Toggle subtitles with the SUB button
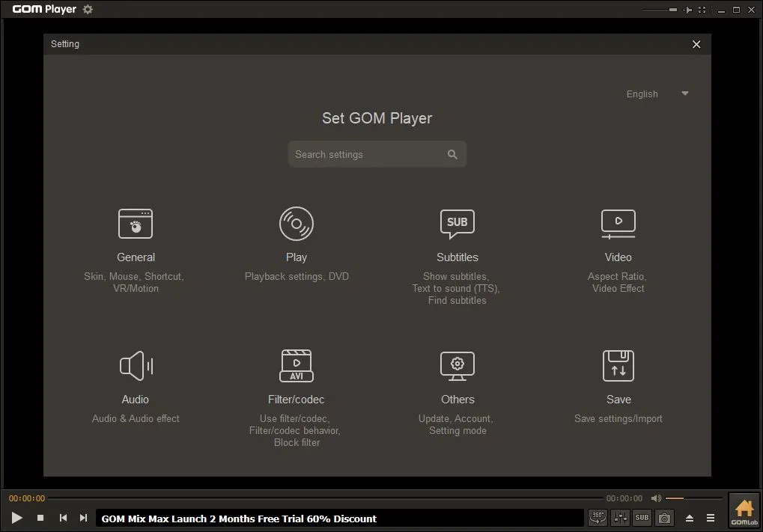This screenshot has width=763, height=532. pyautogui.click(x=642, y=517)
